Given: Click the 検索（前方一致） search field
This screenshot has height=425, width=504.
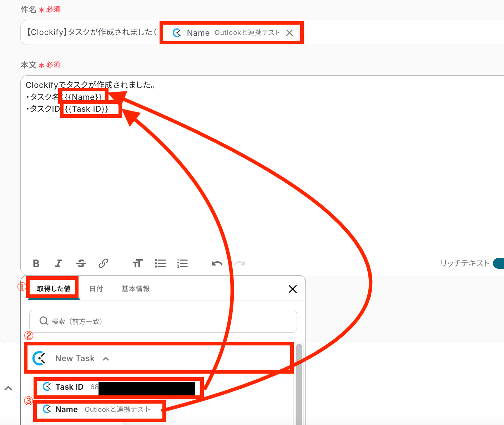Looking at the screenshot, I should (x=163, y=321).
